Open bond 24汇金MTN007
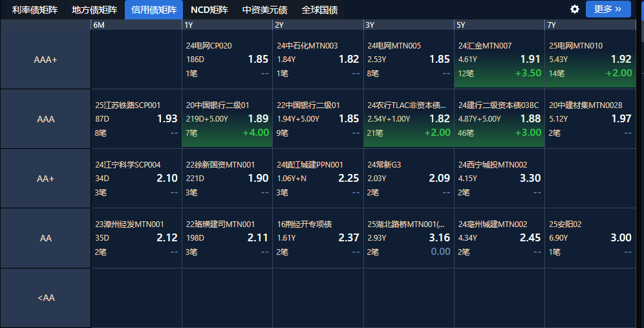 click(x=485, y=46)
